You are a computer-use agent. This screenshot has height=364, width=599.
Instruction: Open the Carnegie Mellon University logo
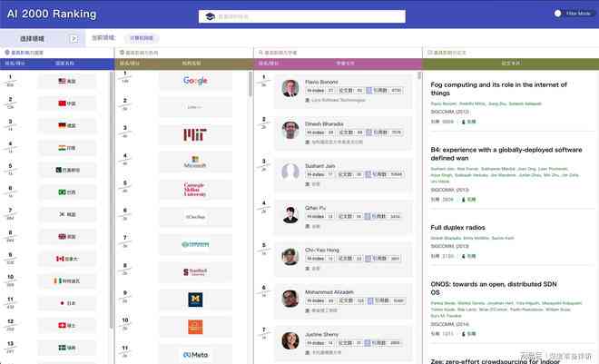point(195,190)
